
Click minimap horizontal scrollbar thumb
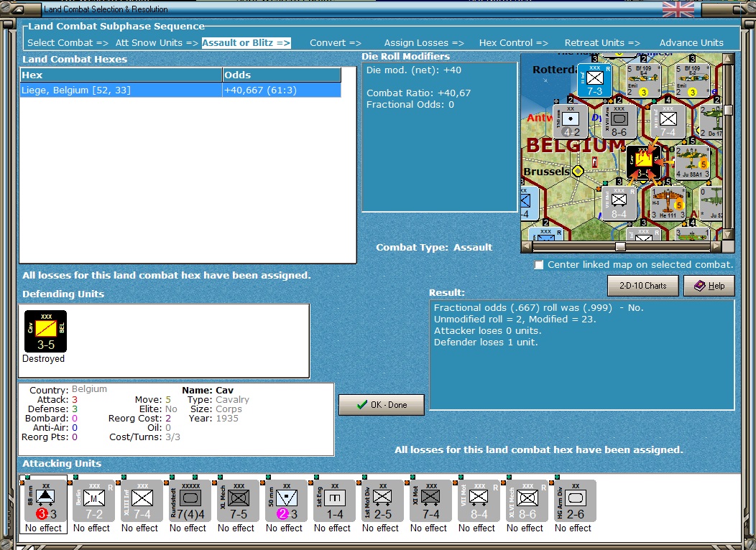[x=620, y=246]
